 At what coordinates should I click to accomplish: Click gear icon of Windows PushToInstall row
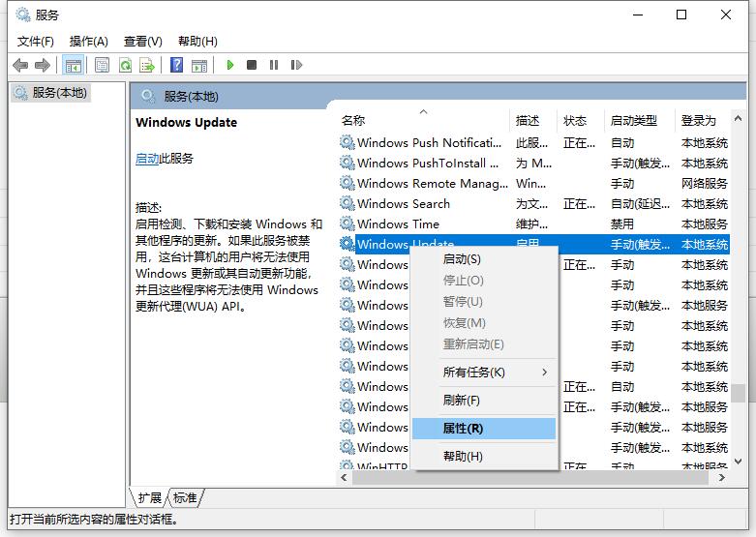tap(348, 163)
